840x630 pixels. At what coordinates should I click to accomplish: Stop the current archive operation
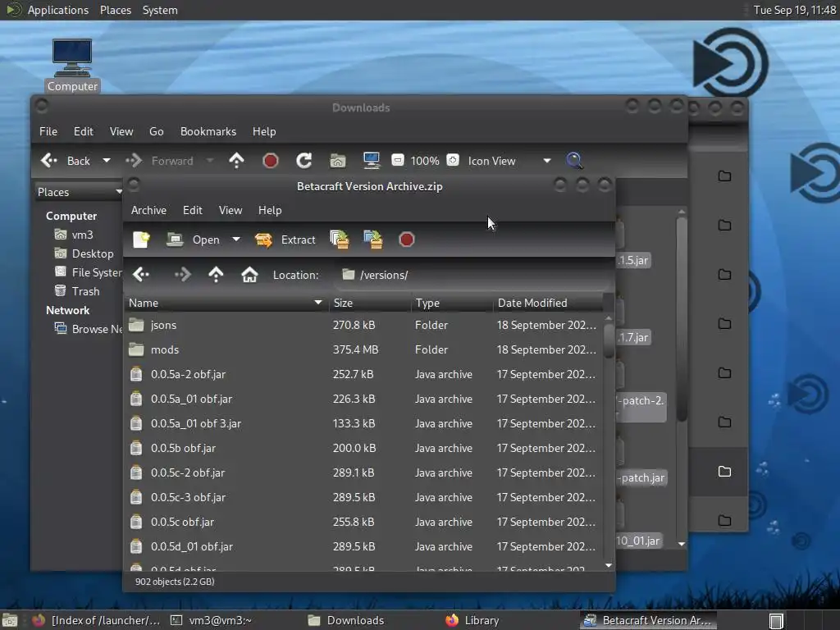tap(407, 240)
